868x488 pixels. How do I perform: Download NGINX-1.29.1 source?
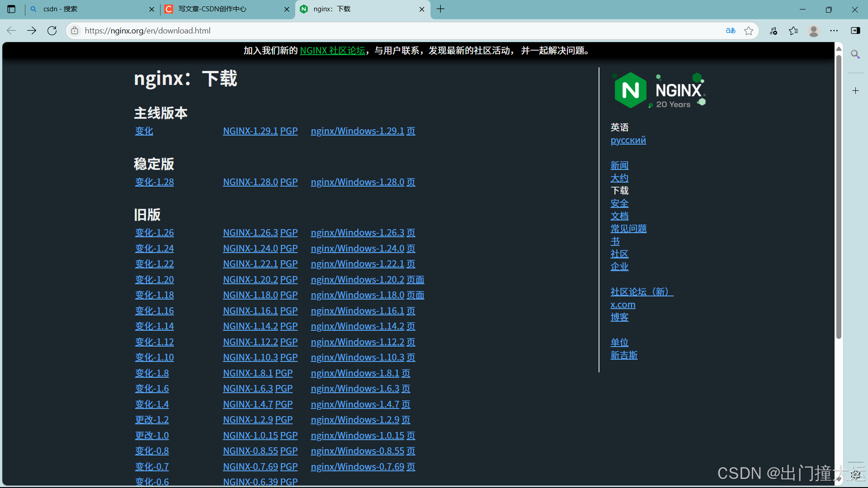[250, 131]
